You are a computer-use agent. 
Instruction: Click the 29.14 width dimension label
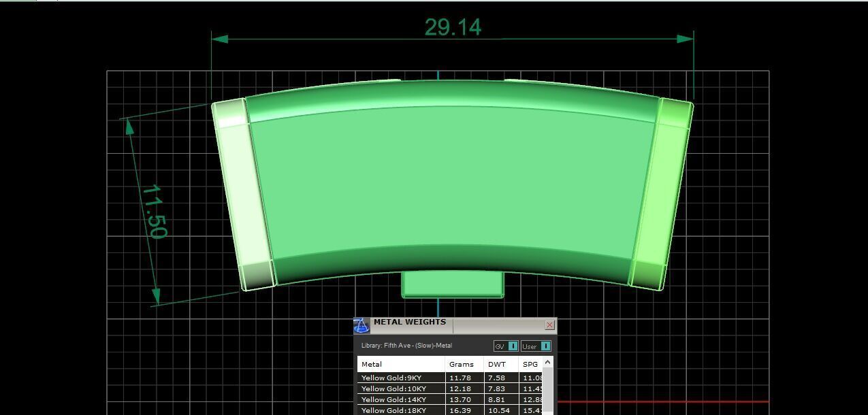click(x=453, y=27)
